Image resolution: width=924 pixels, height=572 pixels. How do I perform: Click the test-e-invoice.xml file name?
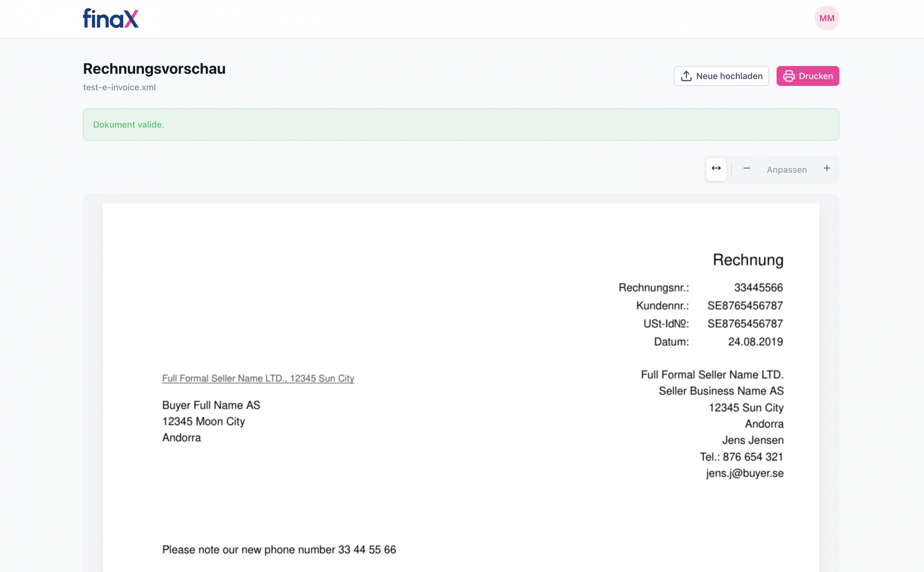[x=119, y=87]
